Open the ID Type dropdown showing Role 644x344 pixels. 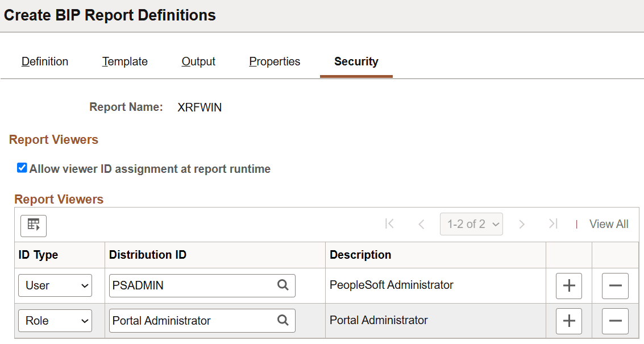point(55,321)
